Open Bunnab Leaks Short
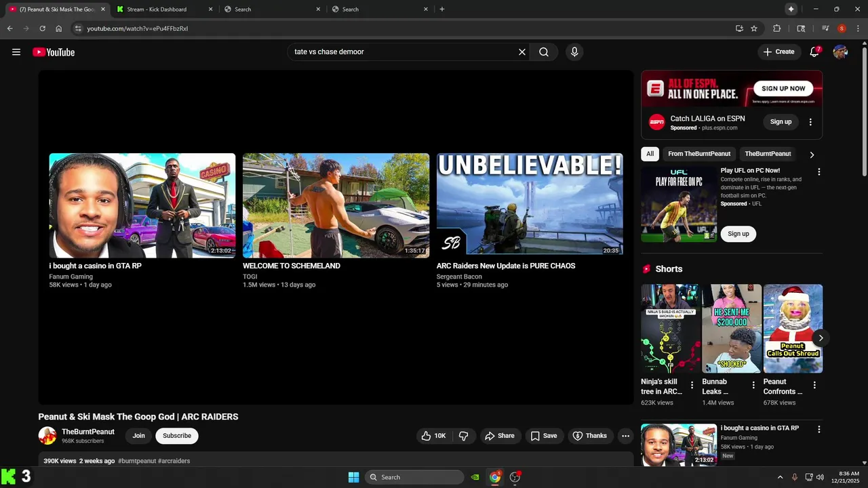 coord(732,329)
